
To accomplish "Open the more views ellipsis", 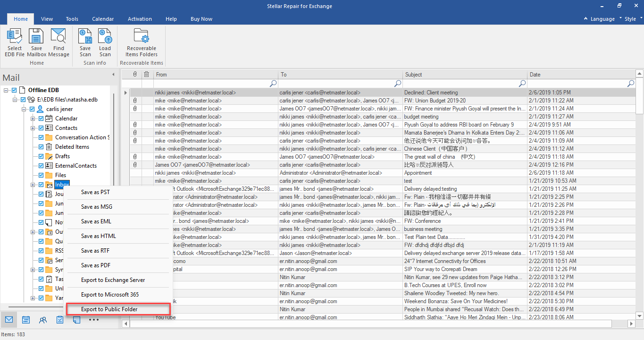I will click(94, 320).
